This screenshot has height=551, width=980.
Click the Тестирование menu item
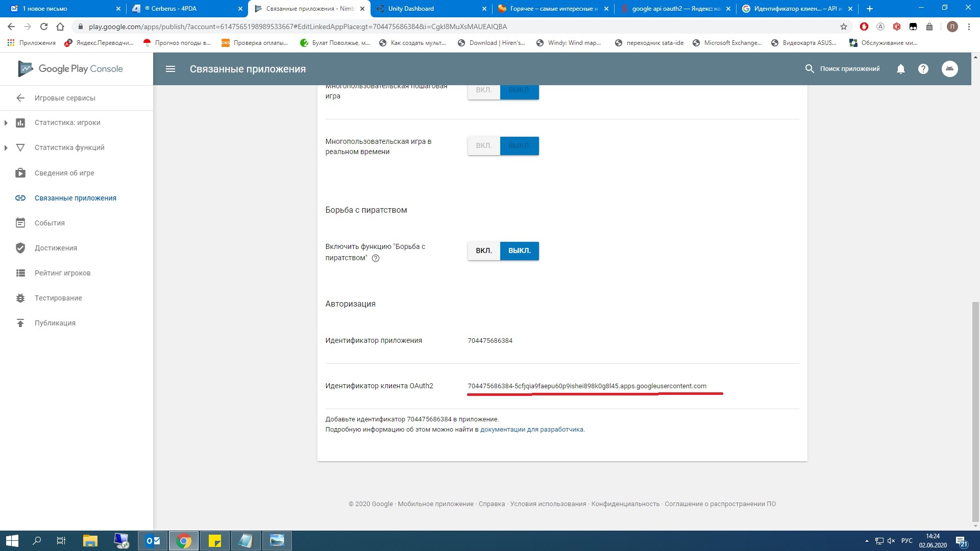(x=58, y=297)
